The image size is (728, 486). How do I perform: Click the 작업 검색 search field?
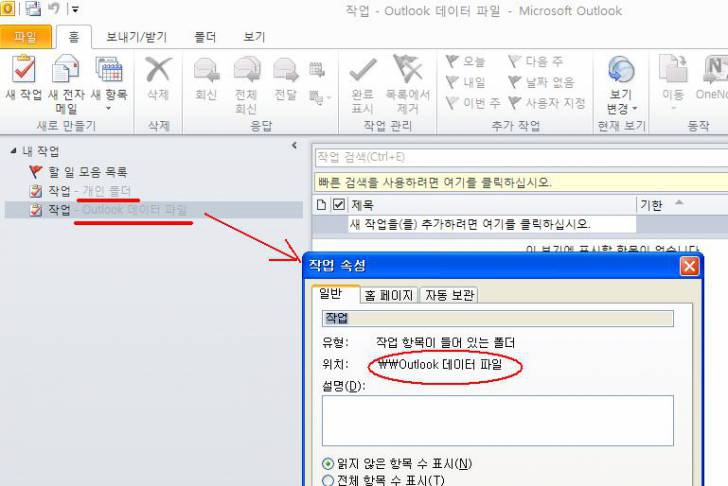click(521, 157)
